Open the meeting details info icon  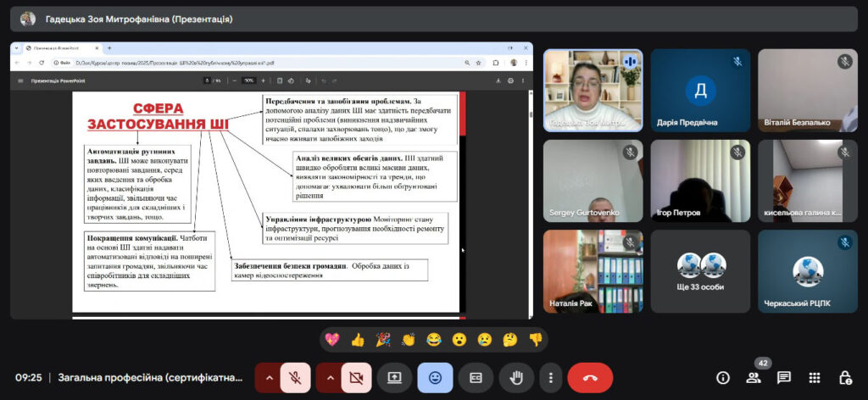[x=723, y=378]
